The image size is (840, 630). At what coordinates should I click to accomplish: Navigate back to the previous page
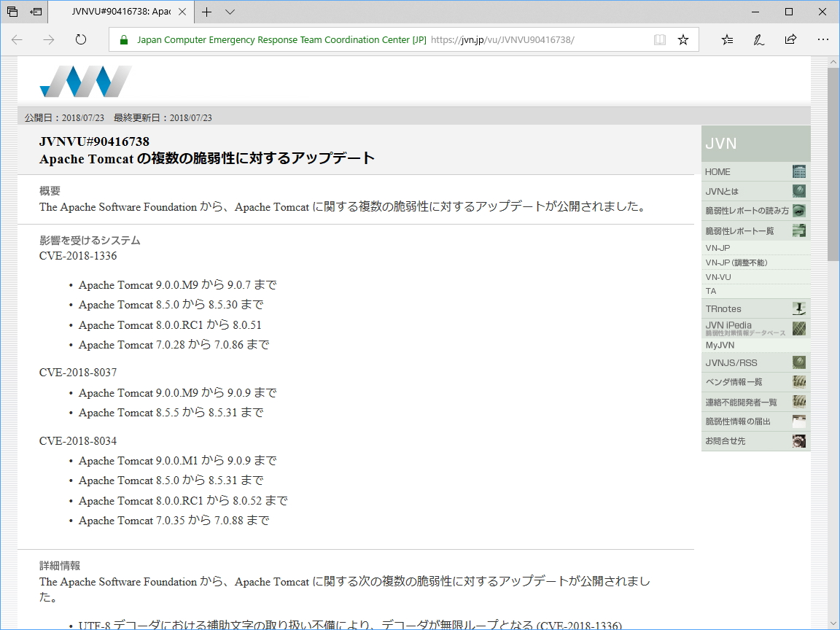16,39
